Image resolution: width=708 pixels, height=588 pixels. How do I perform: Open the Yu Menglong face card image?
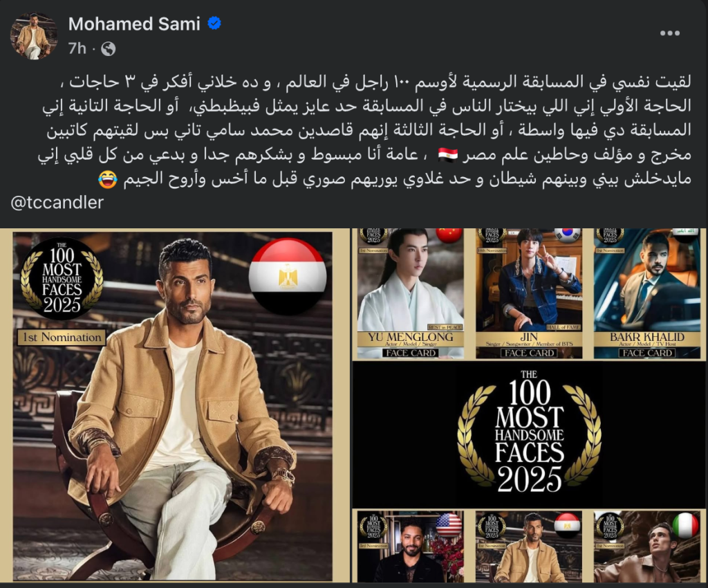[411, 293]
